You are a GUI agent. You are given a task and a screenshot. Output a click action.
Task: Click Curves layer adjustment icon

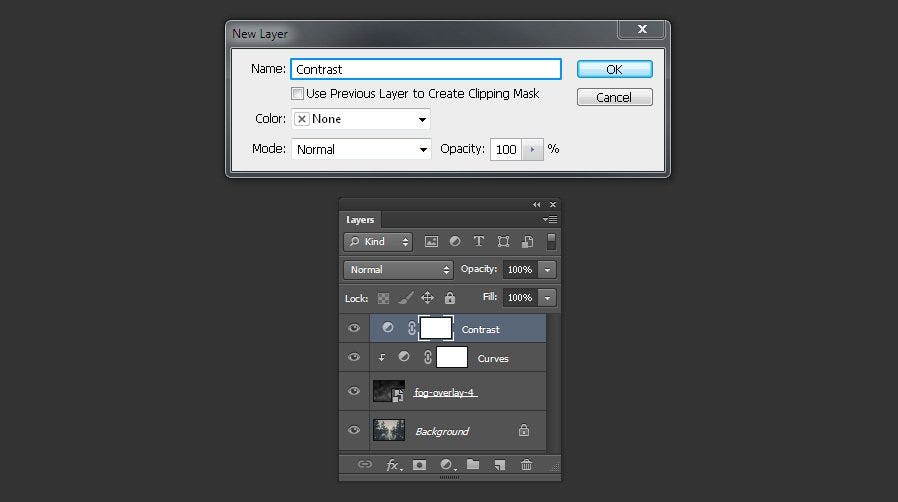pyautogui.click(x=404, y=356)
